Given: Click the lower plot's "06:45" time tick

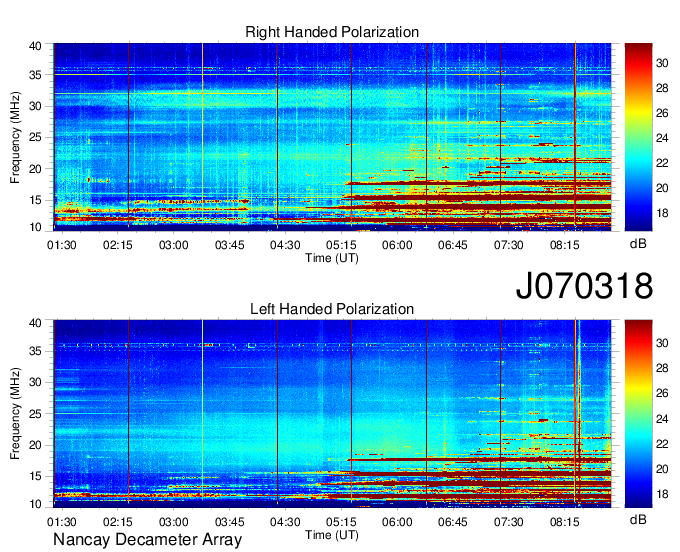Looking at the screenshot, I should click(453, 522).
